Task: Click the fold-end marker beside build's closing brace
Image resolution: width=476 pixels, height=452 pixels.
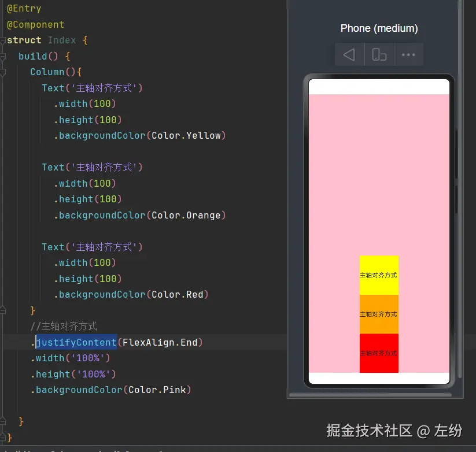Action: [3, 422]
